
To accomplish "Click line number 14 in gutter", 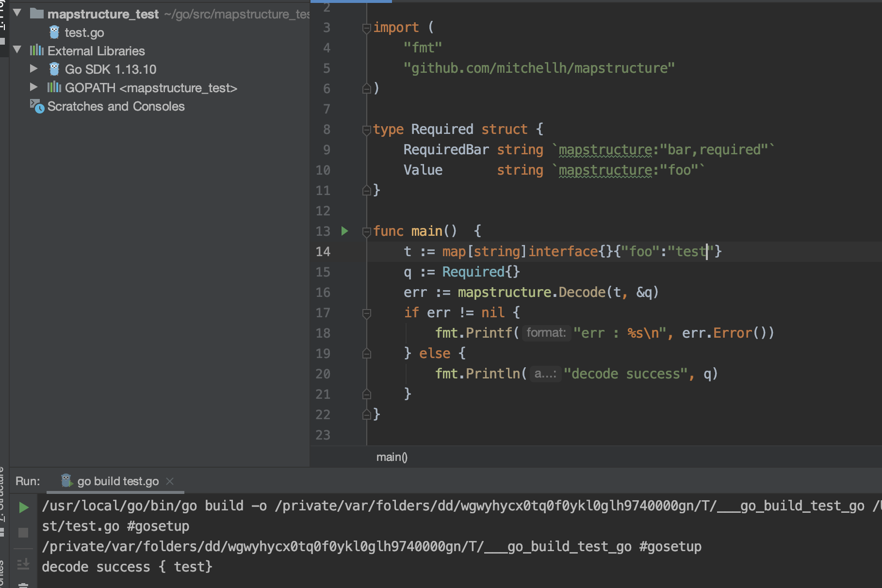I will pos(323,251).
